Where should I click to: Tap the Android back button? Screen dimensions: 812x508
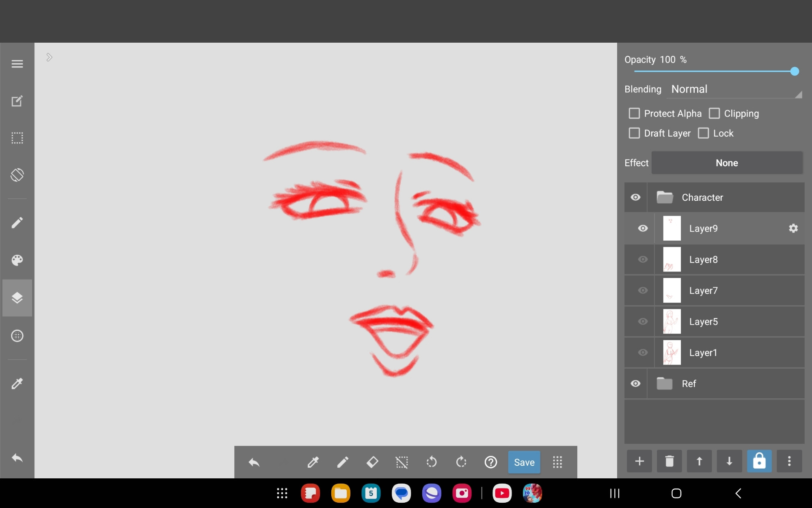point(739,493)
